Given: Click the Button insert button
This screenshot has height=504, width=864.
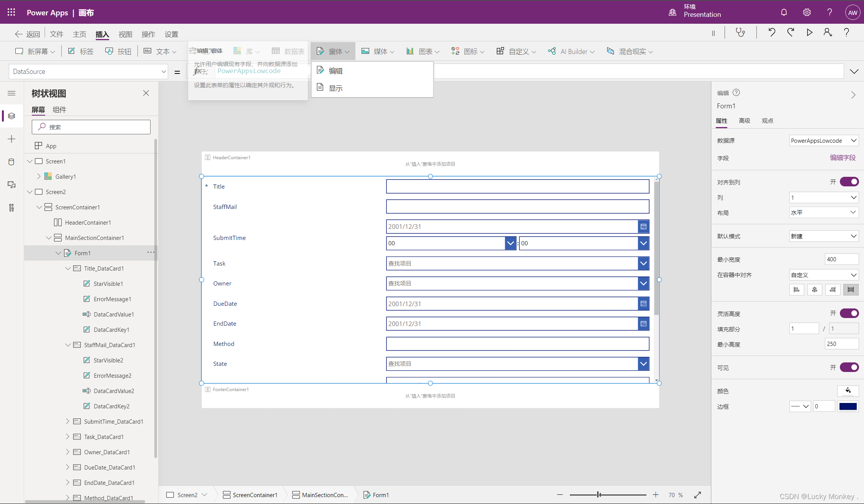Looking at the screenshot, I should tap(118, 51).
